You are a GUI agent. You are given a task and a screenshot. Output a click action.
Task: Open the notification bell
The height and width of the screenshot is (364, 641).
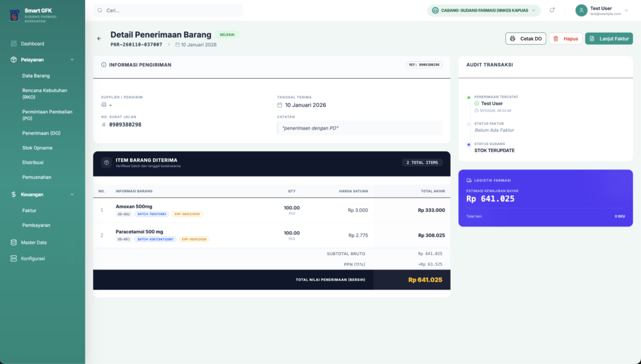click(x=551, y=11)
